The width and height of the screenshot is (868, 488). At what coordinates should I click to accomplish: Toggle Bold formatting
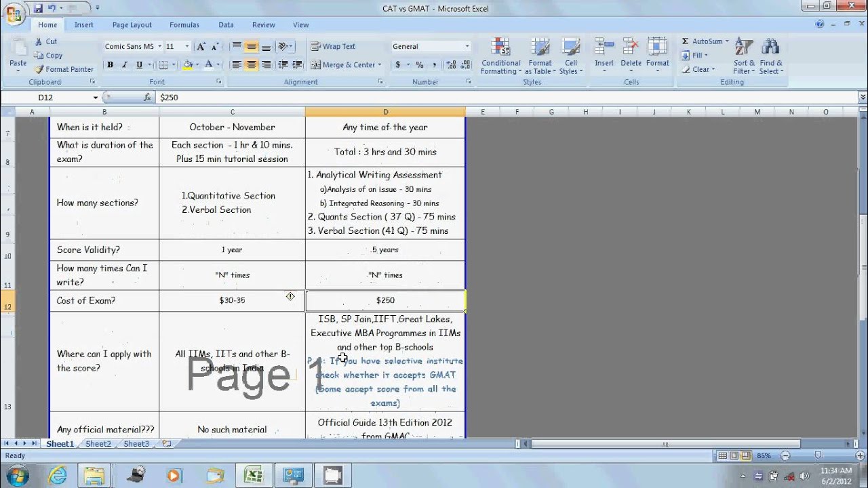[110, 65]
